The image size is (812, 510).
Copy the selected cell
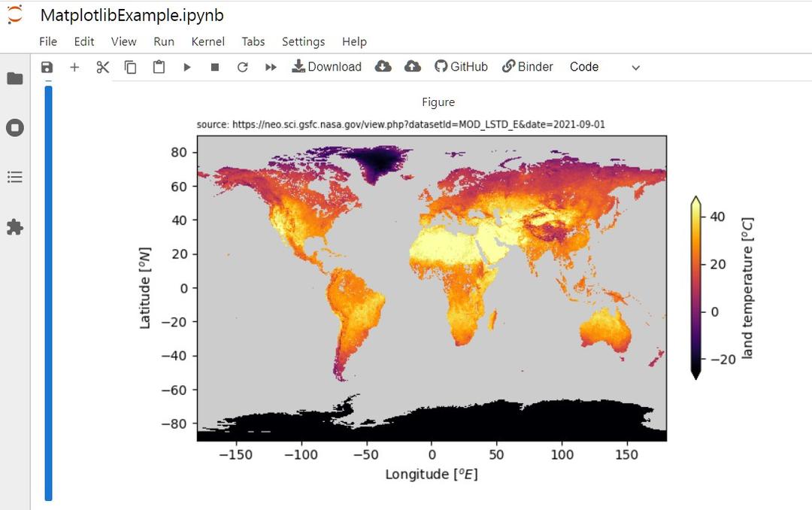pos(131,67)
